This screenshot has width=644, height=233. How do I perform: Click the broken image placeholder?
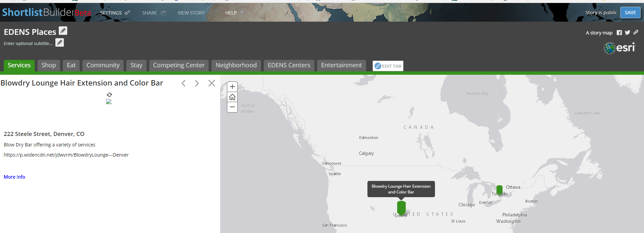coord(109,101)
